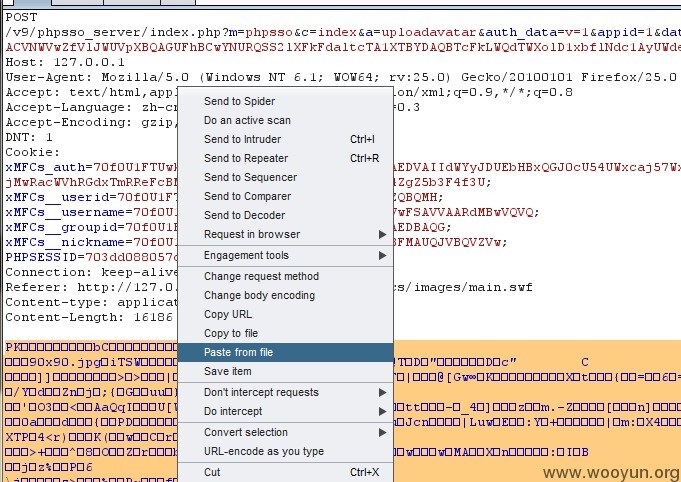Click the Accept-Encoding header line
Image resolution: width=681 pixels, height=482 pixels.
(x=92, y=122)
